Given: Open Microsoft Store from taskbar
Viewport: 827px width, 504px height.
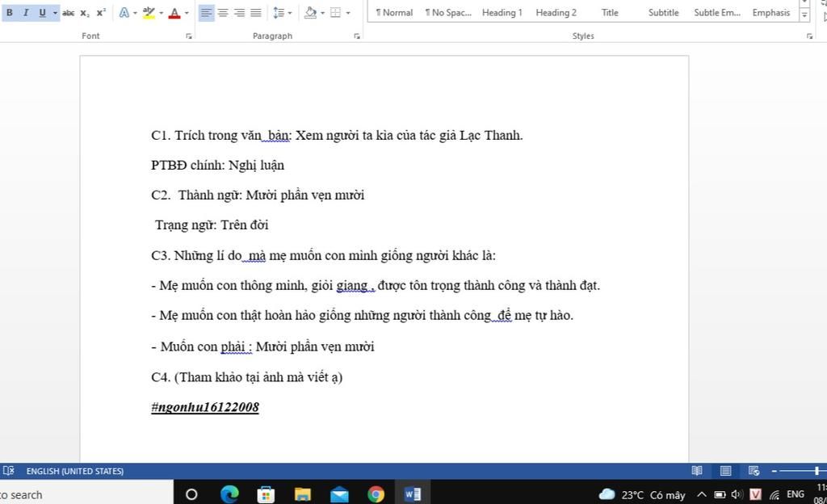Looking at the screenshot, I should 266,494.
